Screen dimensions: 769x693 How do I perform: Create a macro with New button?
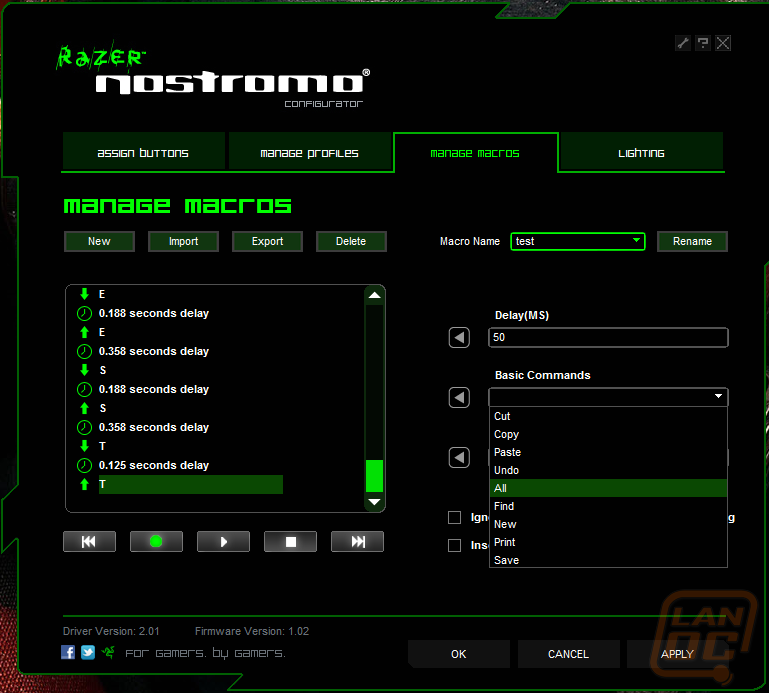(99, 241)
